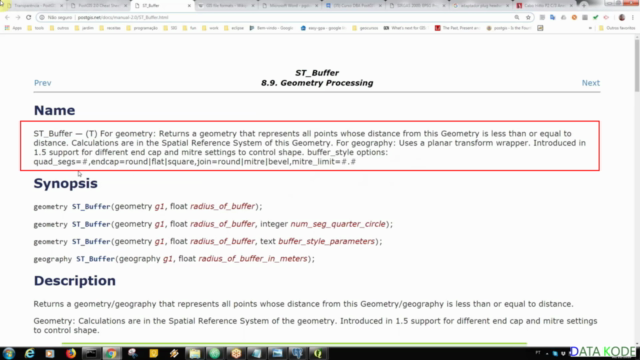The image size is (640, 360).
Task: Click the Synopsis heading
Action: point(66,184)
